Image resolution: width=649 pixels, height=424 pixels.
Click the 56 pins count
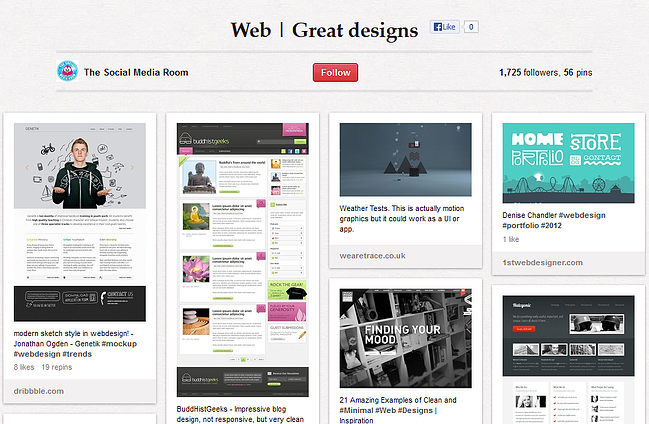(x=577, y=72)
